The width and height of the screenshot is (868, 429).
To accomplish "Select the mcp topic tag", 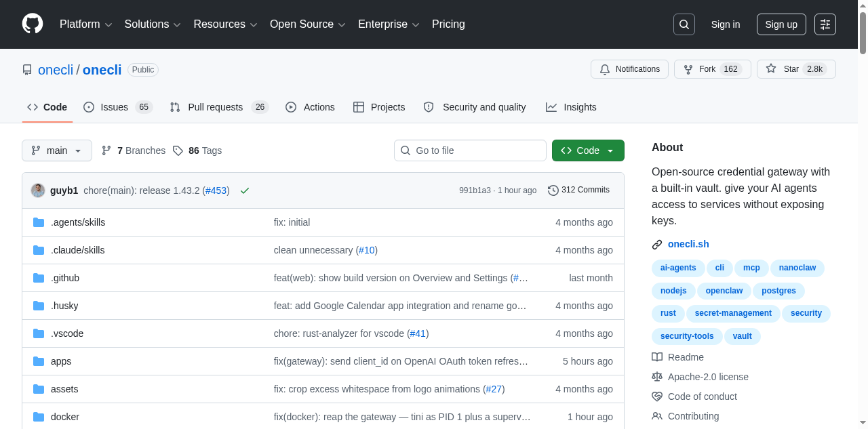I will tap(751, 268).
